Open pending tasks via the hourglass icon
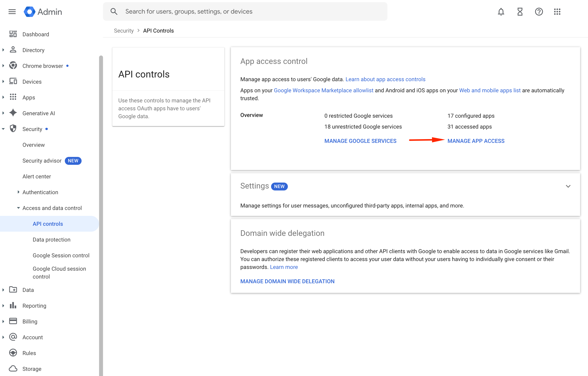Viewport: 588px width, 376px height. tap(520, 11)
